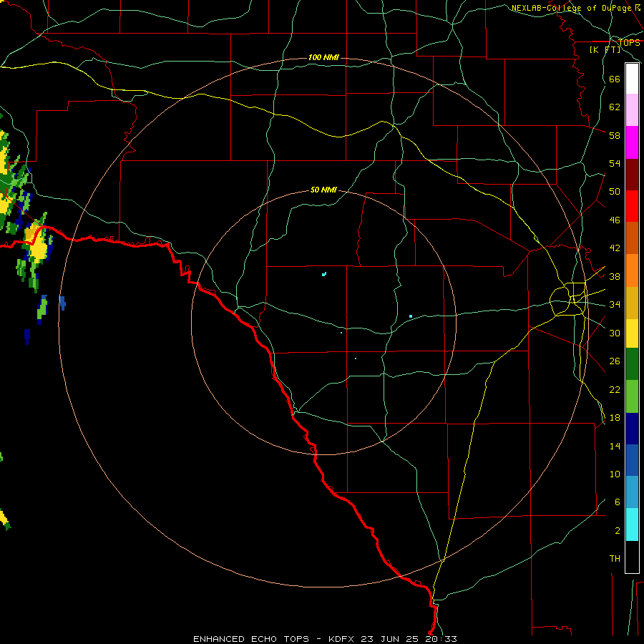Click the legend value "50"
This screenshot has width=644, height=644.
[x=615, y=191]
